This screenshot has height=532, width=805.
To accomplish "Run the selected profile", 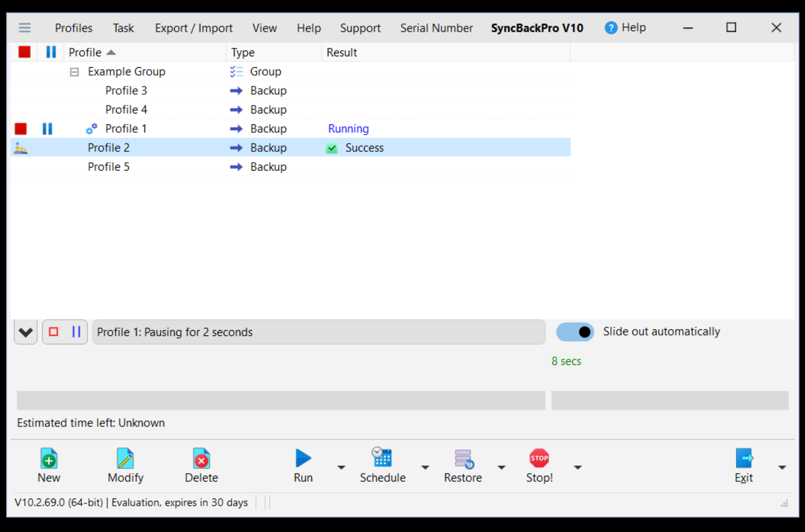I will click(x=303, y=466).
